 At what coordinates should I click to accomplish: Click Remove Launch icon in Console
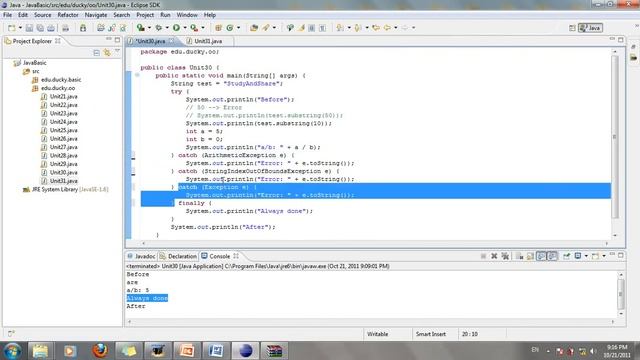click(x=494, y=256)
